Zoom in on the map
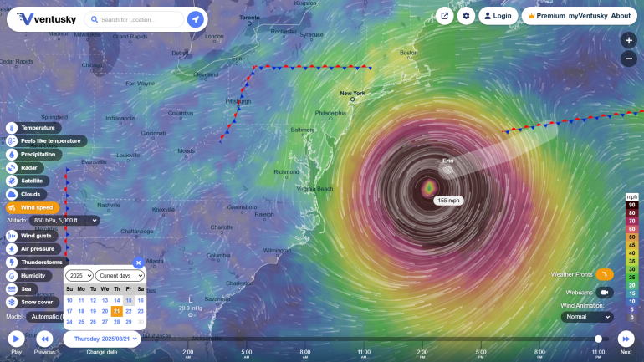 click(x=629, y=40)
